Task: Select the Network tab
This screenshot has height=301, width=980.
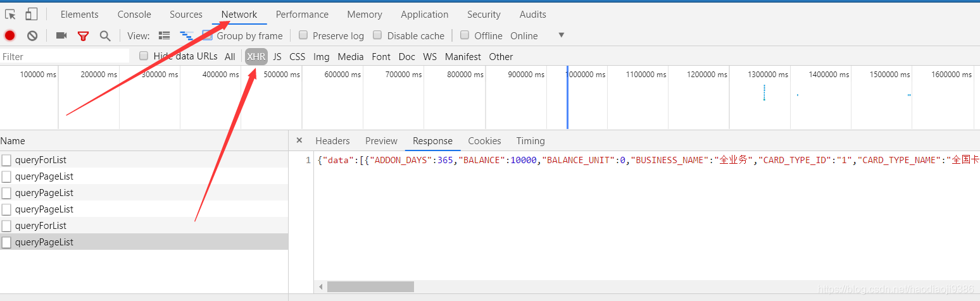Action: click(239, 14)
